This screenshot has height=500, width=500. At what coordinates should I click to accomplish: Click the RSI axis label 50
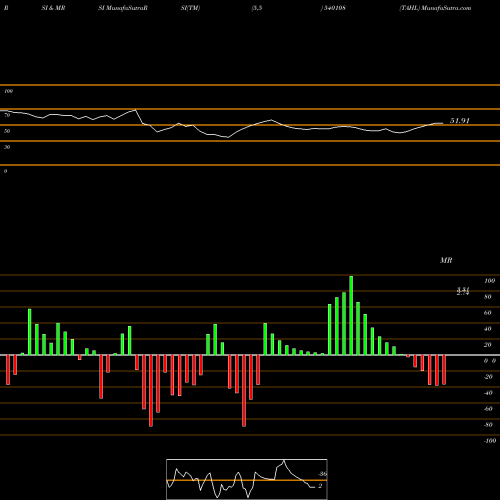tap(7, 131)
